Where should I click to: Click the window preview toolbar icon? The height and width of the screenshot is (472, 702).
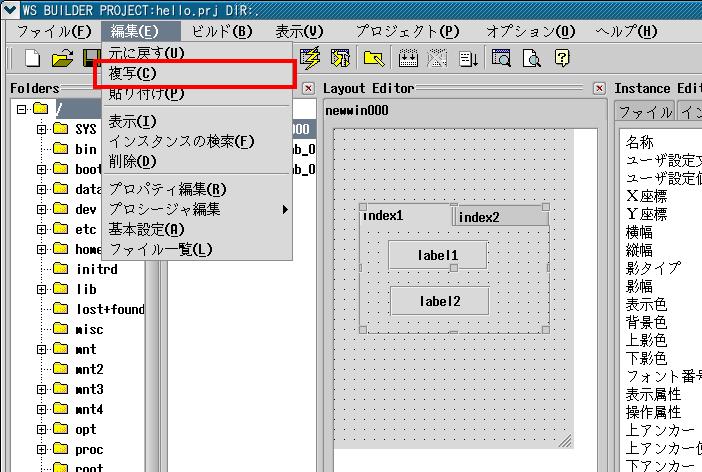pyautogui.click(x=500, y=58)
